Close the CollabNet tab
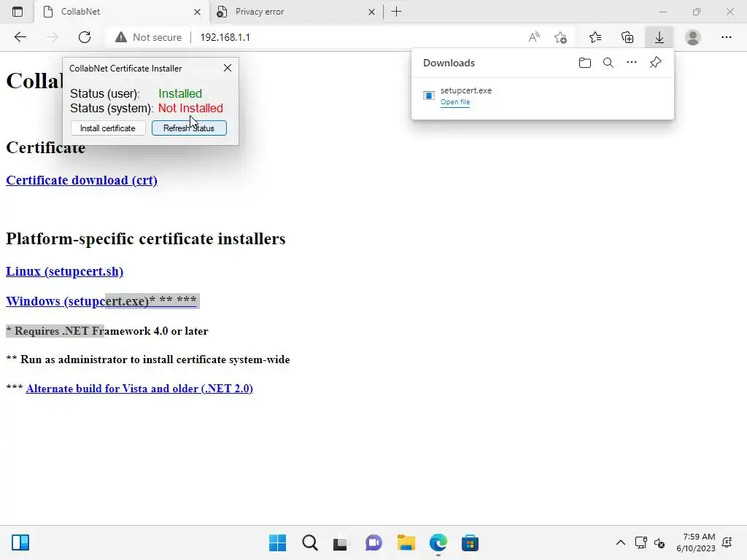Image resolution: width=747 pixels, height=560 pixels. 197,12
